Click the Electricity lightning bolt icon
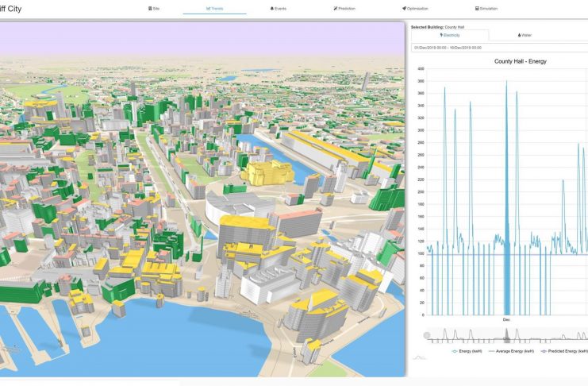 pyautogui.click(x=440, y=35)
